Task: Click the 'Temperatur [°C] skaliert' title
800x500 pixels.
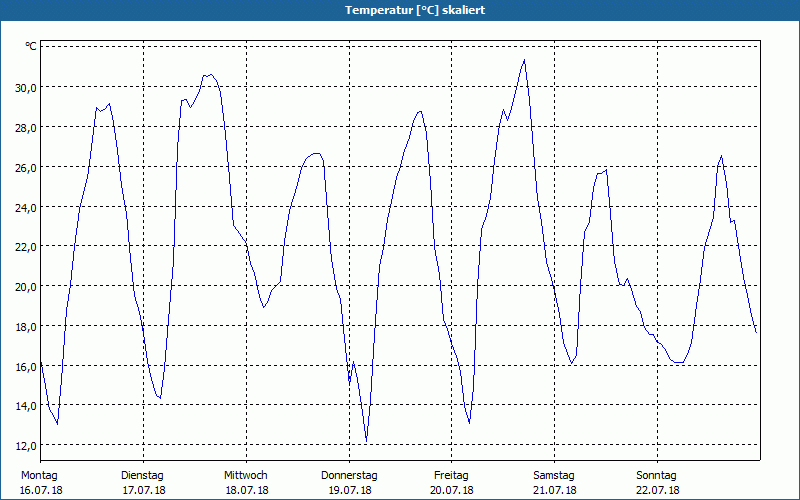Action: point(415,10)
